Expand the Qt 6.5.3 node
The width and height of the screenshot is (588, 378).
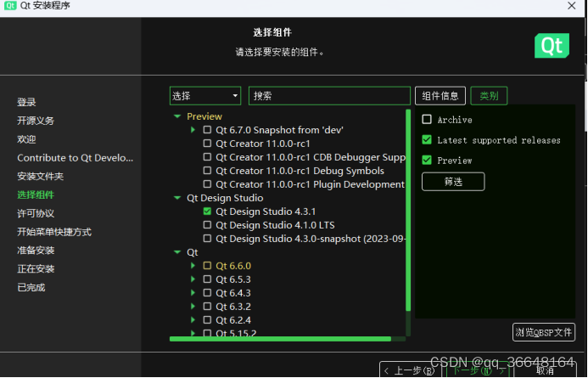pyautogui.click(x=193, y=279)
